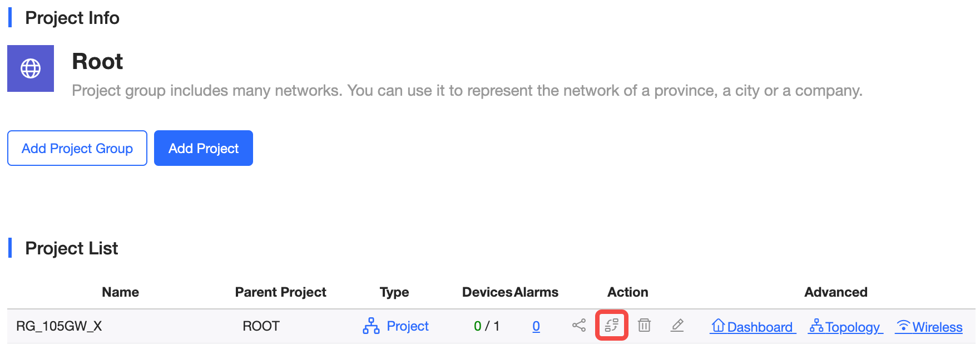This screenshot has height=344, width=980.
Task: Open the Topology link in Advanced column
Action: (845, 327)
